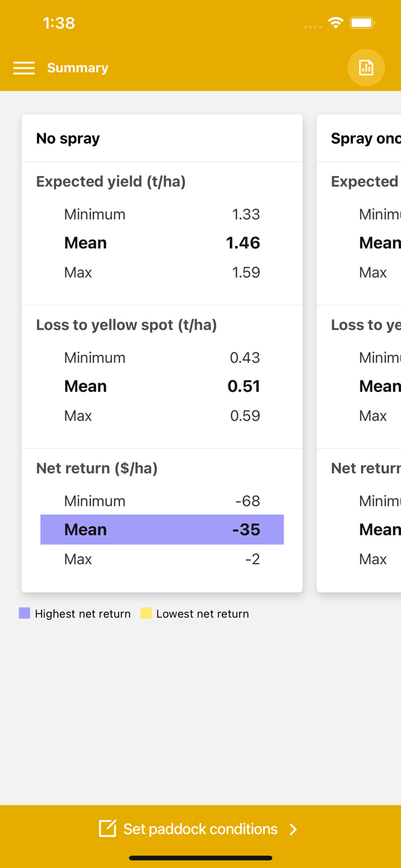Viewport: 401px width, 868px height.
Task: Click the yellow Lowest net return swatch
Action: [146, 613]
